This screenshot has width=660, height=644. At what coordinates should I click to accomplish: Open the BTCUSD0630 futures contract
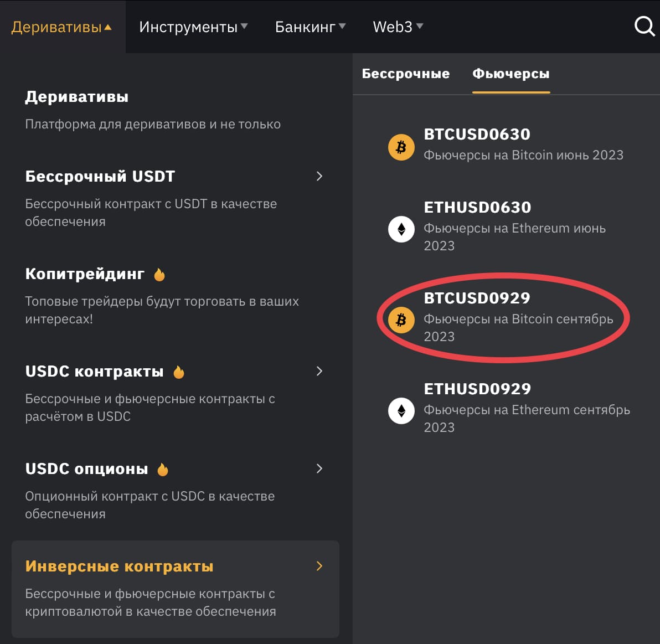[x=477, y=134]
